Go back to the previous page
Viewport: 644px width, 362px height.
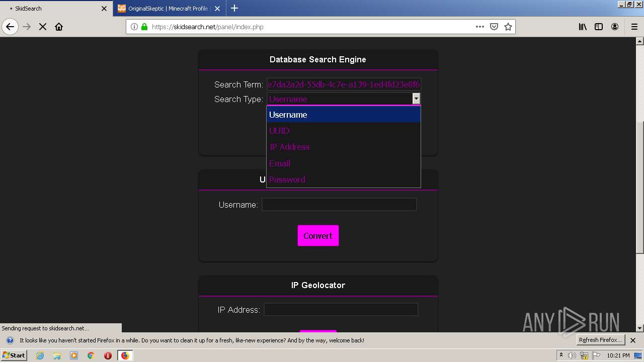point(10,27)
